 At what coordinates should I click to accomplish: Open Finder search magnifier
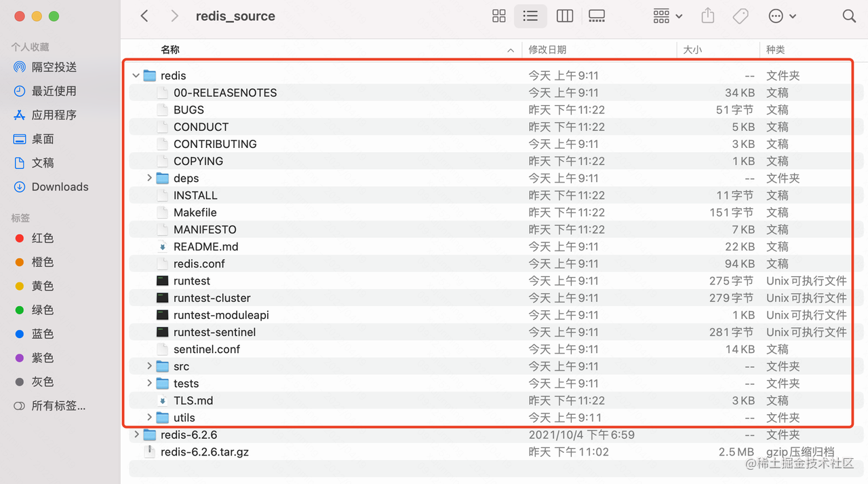[849, 16]
